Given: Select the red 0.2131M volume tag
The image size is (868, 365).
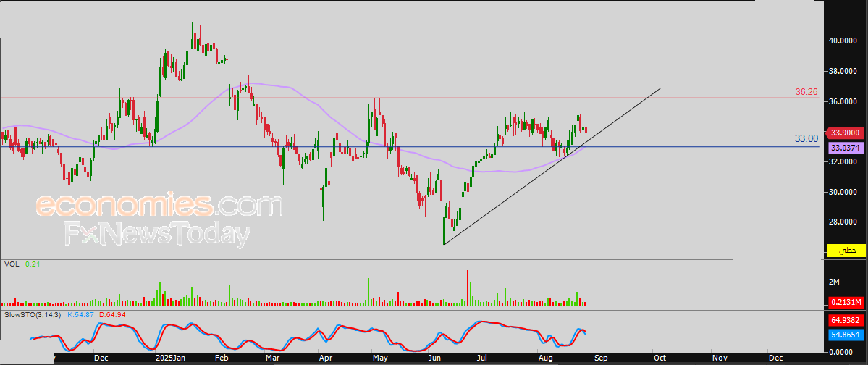Looking at the screenshot, I should (x=846, y=302).
